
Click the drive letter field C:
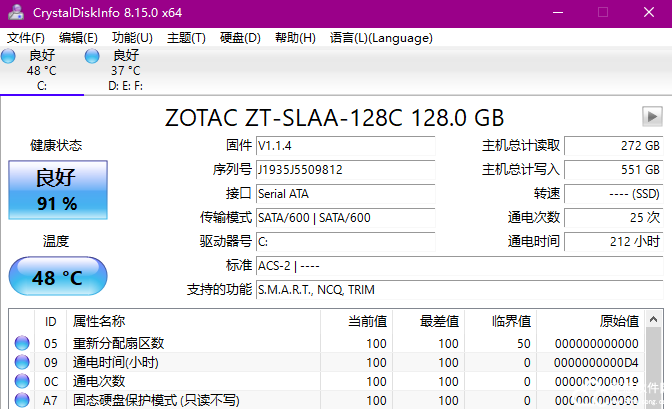click(x=345, y=242)
